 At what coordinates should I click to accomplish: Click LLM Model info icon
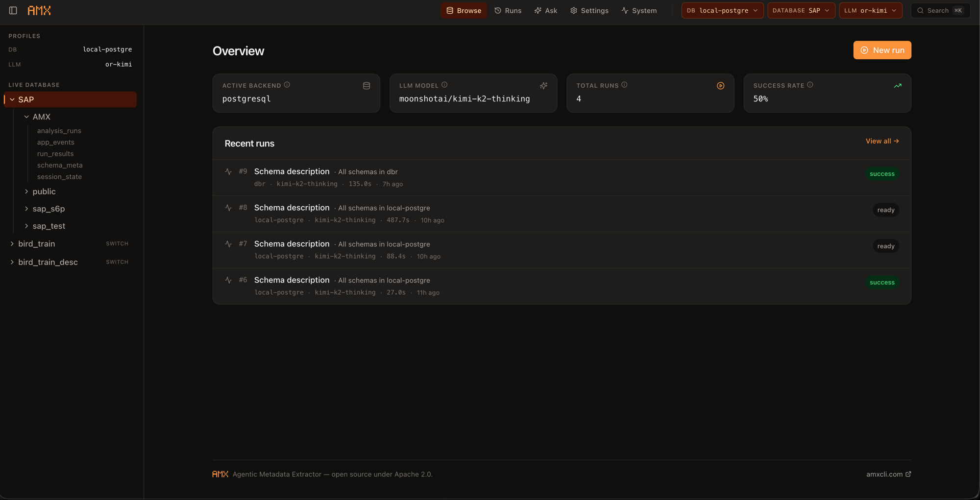[x=444, y=85]
